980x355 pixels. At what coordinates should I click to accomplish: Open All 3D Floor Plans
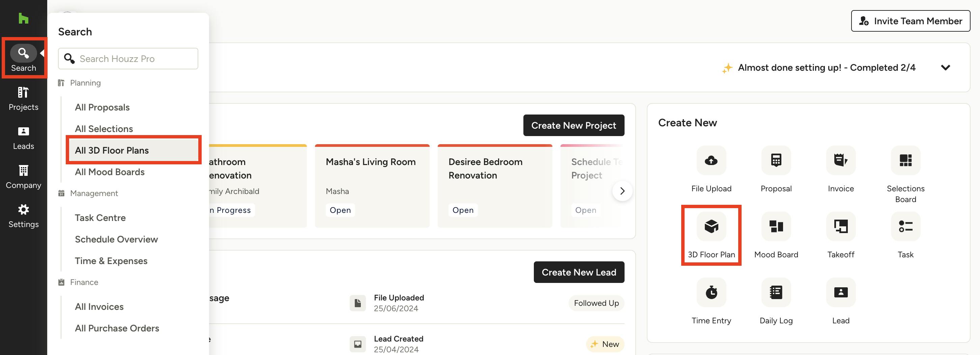133,150
